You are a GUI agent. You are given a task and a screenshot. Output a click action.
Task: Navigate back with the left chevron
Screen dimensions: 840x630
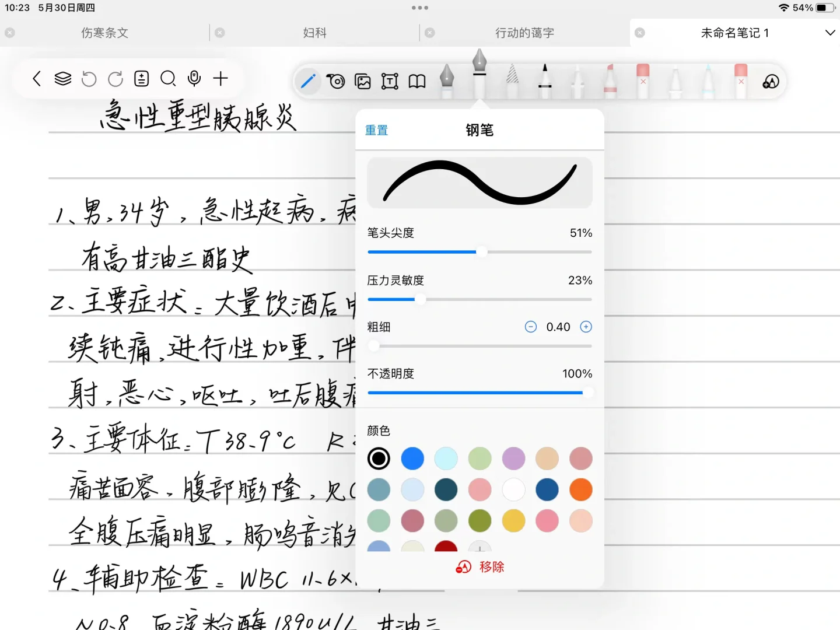pyautogui.click(x=36, y=78)
